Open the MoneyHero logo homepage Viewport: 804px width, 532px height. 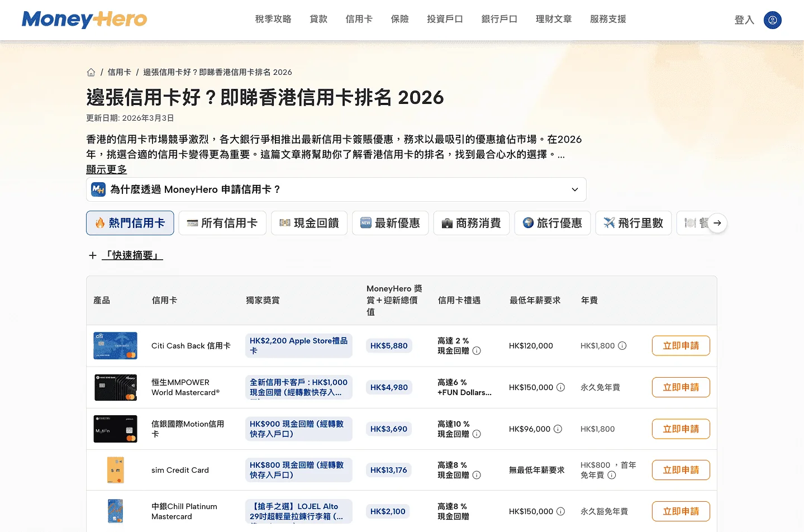84,20
